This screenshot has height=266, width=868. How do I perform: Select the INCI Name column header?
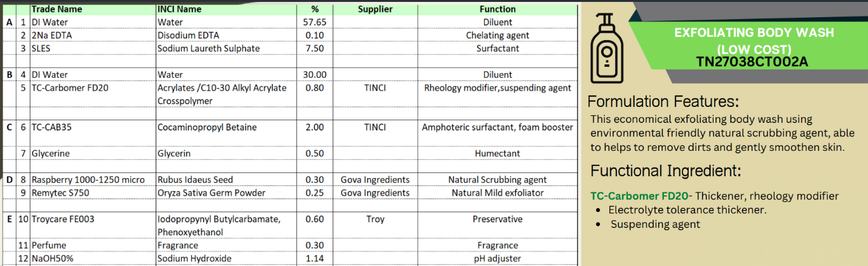coord(179,9)
